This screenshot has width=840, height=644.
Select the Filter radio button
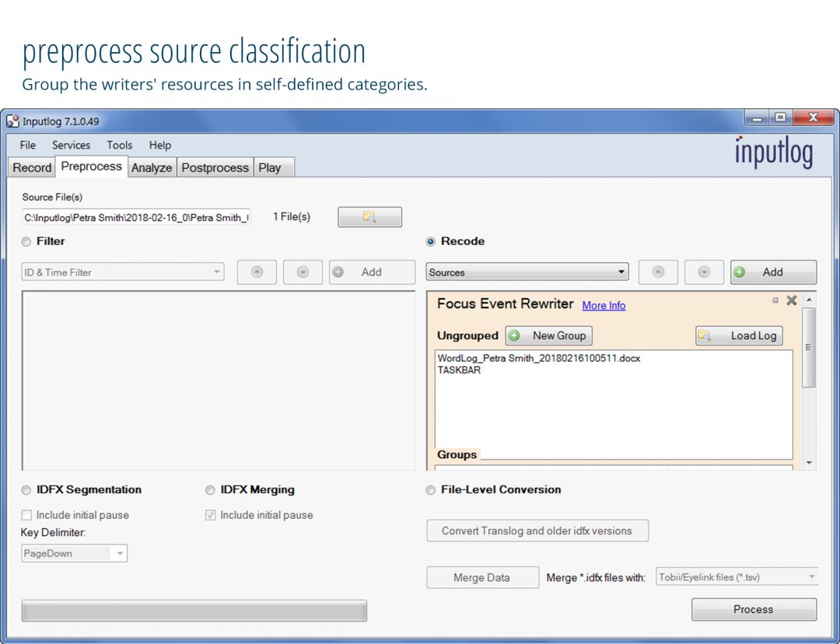(x=28, y=242)
